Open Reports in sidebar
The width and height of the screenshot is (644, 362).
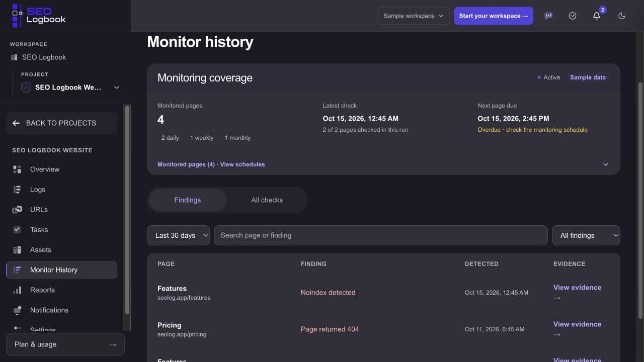61,290
